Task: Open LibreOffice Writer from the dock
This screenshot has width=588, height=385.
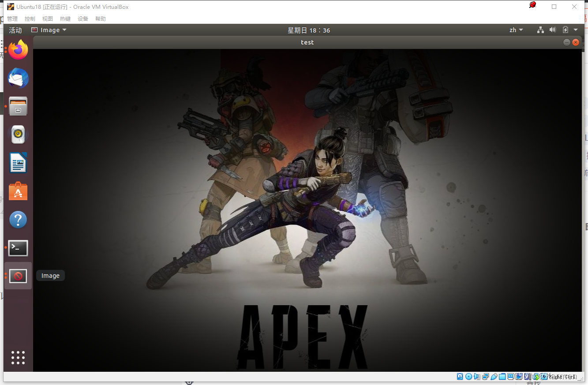Action: [x=18, y=163]
